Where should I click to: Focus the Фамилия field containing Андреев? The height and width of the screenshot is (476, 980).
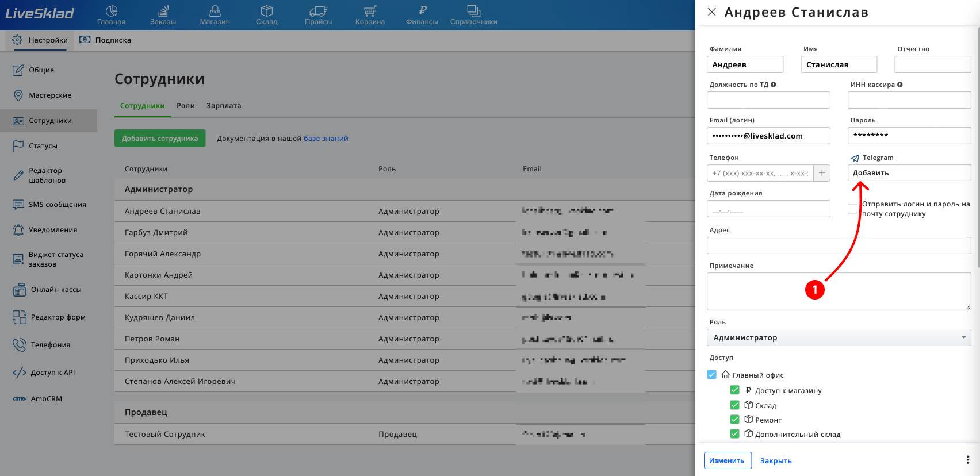coord(745,64)
